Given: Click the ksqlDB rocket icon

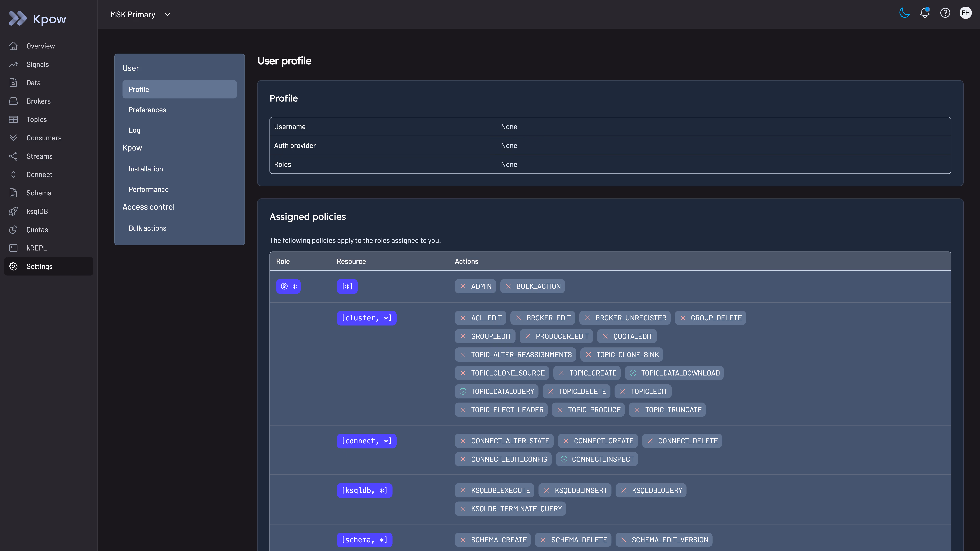Looking at the screenshot, I should click(x=13, y=211).
